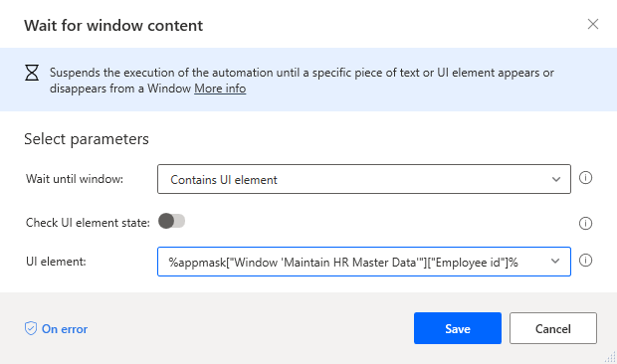This screenshot has height=364, width=617.
Task: Expand the UI element dropdown arrow
Action: (555, 261)
